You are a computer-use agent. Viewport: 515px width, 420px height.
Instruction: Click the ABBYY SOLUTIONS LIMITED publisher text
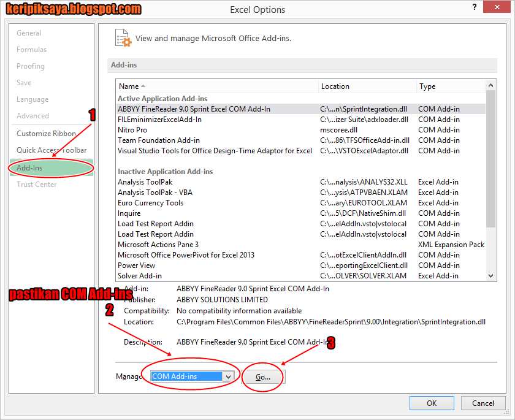pos(222,300)
